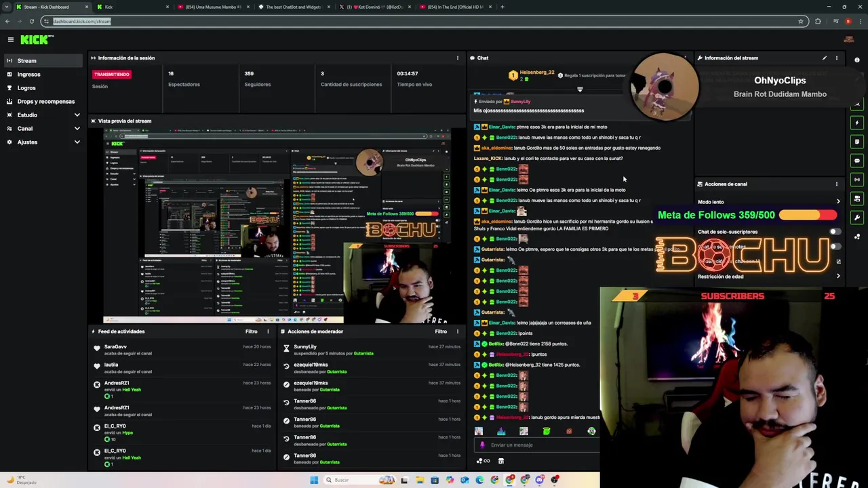Screen dimensions: 868x488
Task: Click the stream preview thumbnail
Action: 276,226
